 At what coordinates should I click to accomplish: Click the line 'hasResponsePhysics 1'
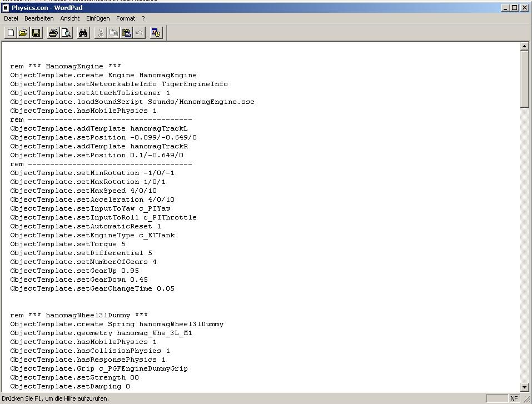pos(88,360)
